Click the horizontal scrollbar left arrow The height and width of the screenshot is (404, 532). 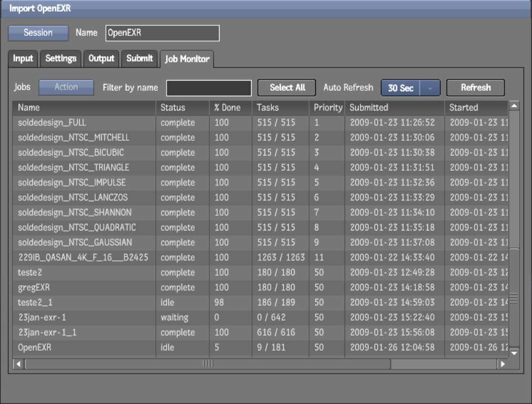pyautogui.click(x=19, y=364)
